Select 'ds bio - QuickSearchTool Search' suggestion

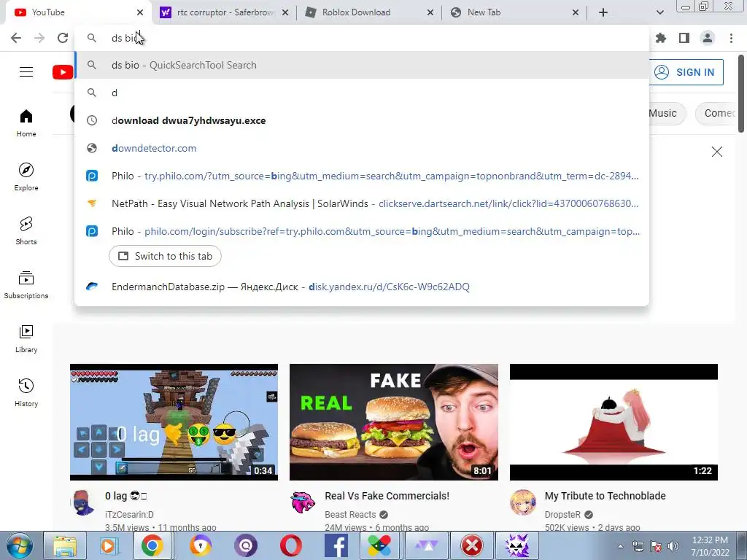pos(362,65)
